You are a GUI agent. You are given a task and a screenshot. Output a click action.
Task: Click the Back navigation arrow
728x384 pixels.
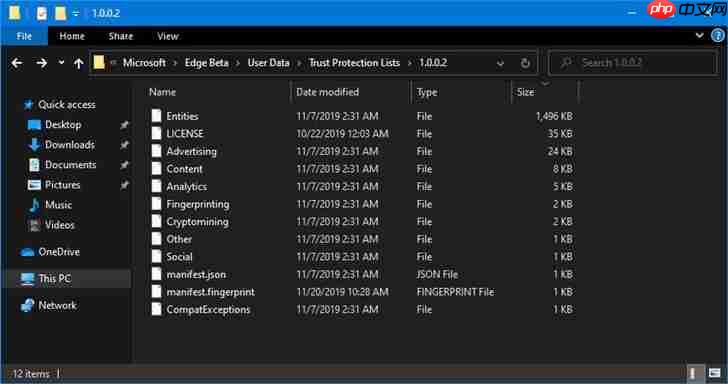coord(17,63)
